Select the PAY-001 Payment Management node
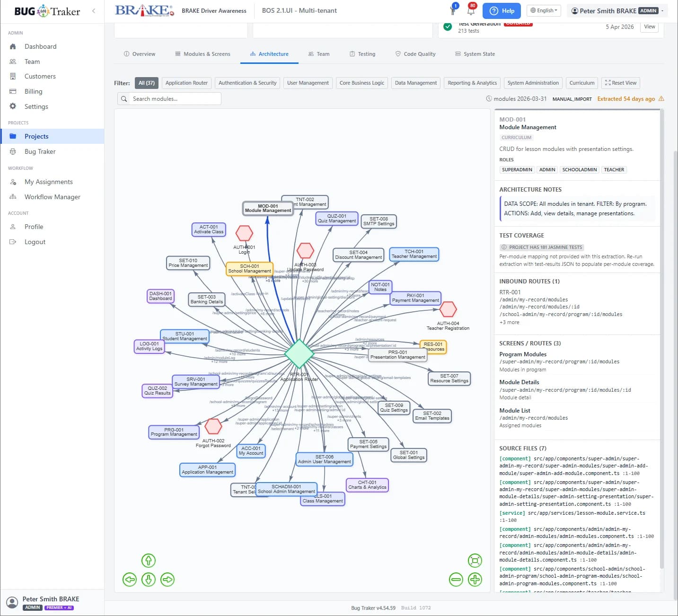This screenshot has width=678, height=616. [x=415, y=298]
